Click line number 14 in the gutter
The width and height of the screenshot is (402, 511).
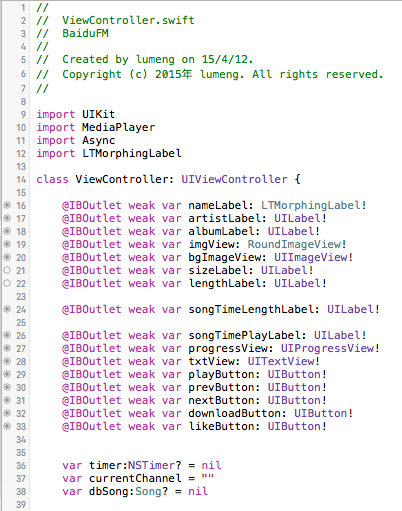(x=21, y=179)
